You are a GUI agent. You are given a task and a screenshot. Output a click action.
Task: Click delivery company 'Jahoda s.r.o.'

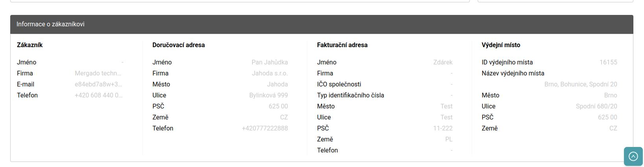coord(270,73)
